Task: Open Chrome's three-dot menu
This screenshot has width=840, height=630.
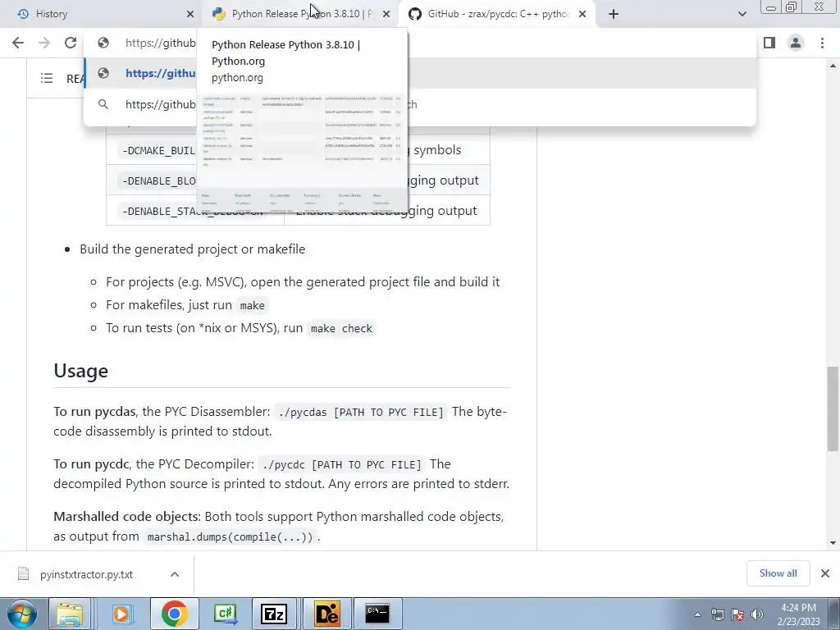Action: (822, 43)
